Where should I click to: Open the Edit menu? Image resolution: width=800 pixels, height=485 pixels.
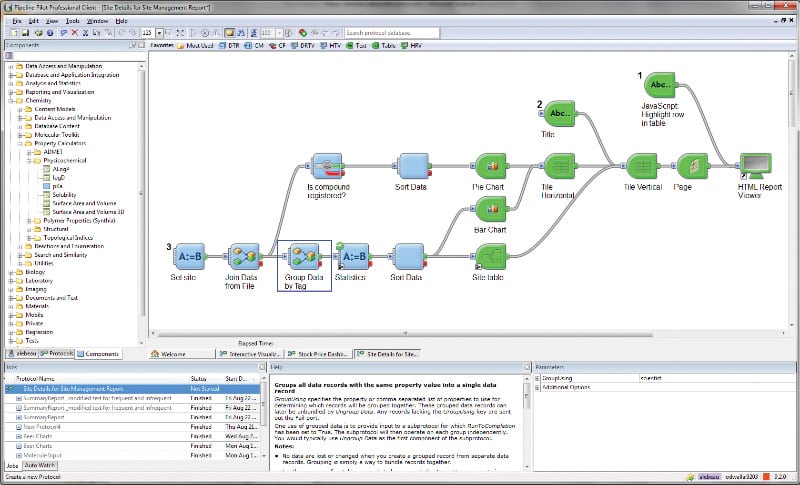coord(34,21)
